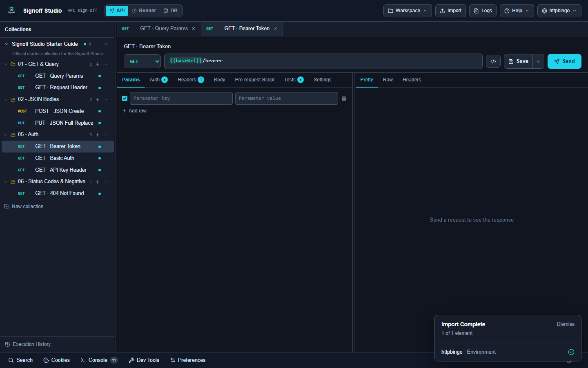Add a request to 02 - JSON Bodies folder
Screen dimensions: 588x368
point(98,99)
